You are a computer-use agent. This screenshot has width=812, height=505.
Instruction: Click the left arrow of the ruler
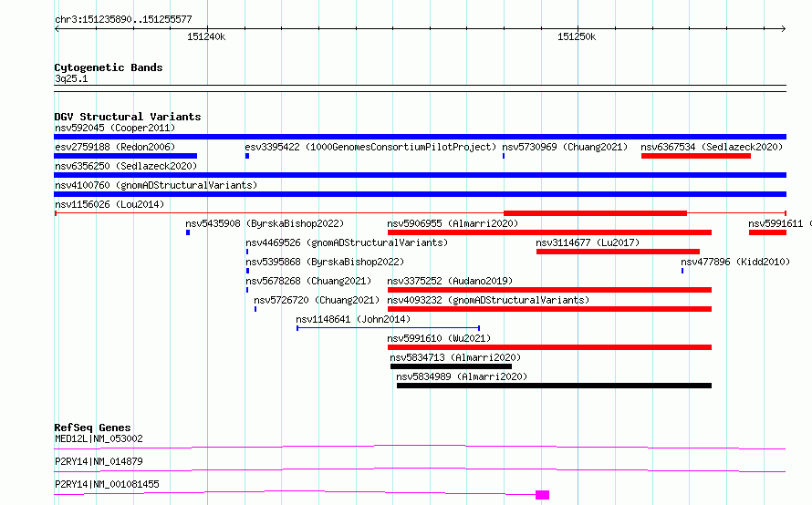click(x=57, y=28)
